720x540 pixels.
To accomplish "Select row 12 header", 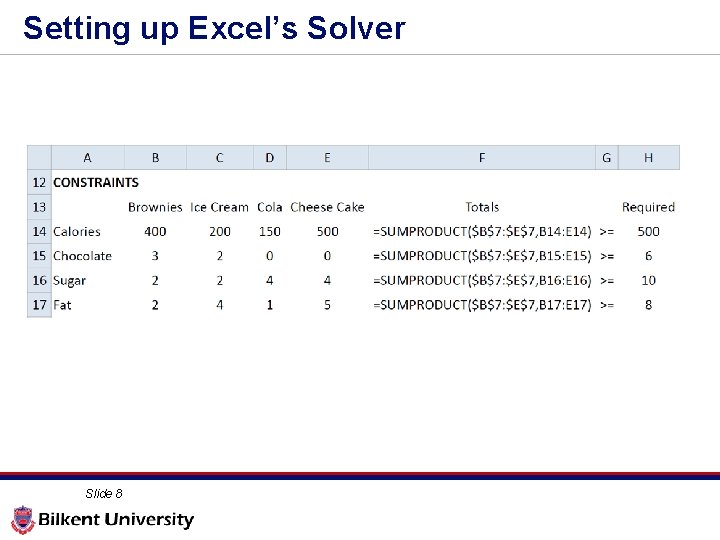I will tap(39, 182).
